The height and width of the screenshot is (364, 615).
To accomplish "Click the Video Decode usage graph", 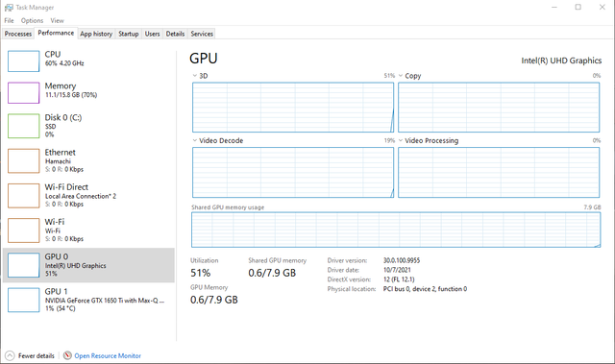I will [293, 173].
